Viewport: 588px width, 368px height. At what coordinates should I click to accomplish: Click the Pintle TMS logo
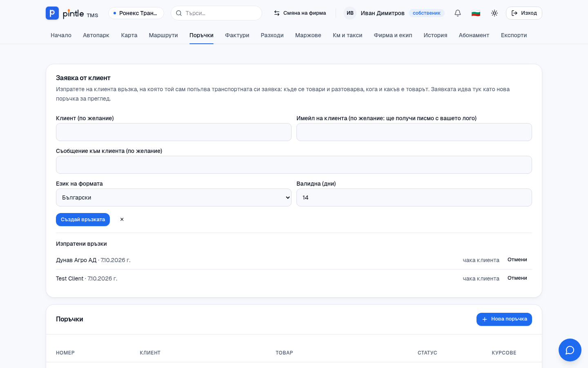(x=72, y=13)
